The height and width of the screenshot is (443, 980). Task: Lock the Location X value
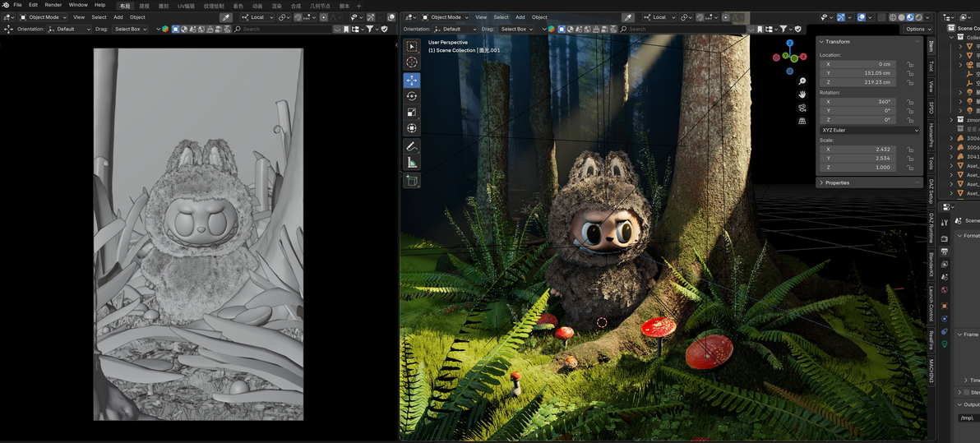(910, 64)
